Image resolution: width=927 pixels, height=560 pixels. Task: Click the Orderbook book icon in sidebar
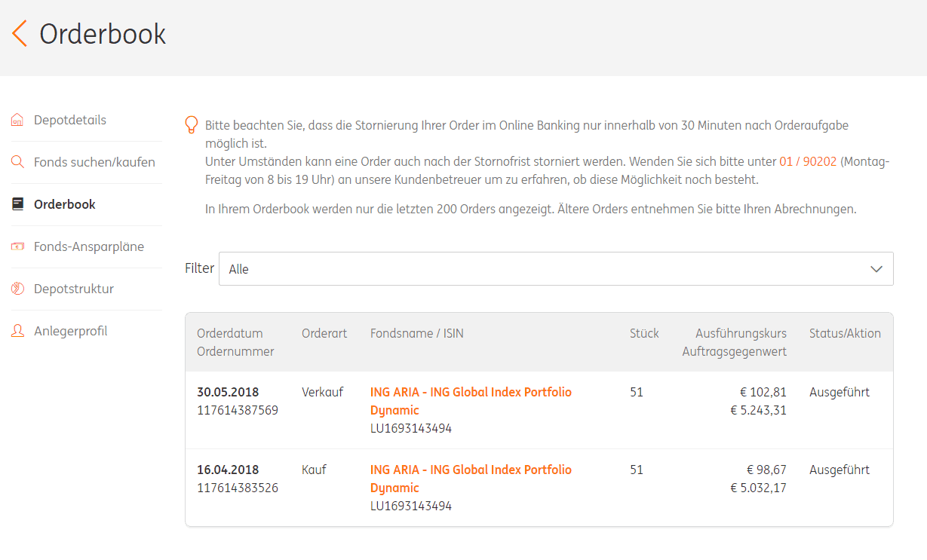pyautogui.click(x=17, y=204)
